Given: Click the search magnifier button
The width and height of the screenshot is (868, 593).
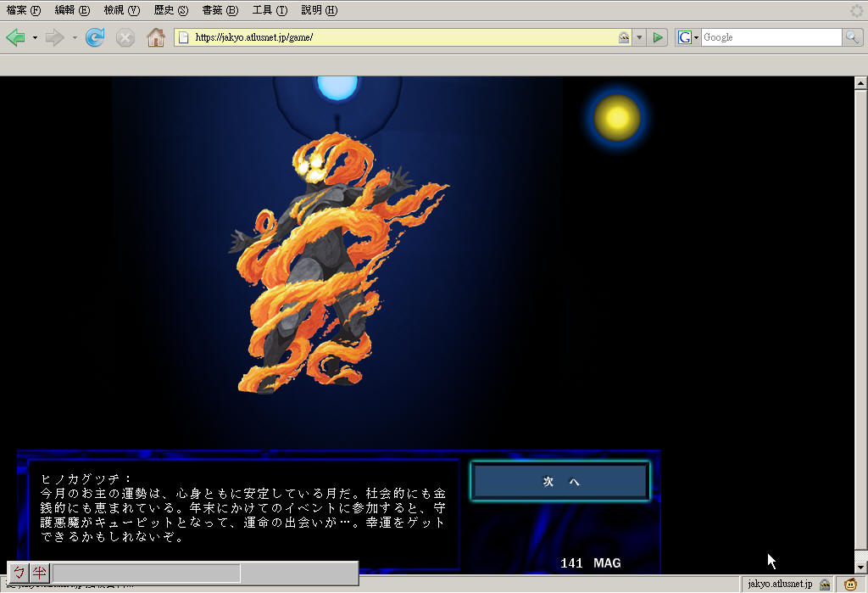Looking at the screenshot, I should [x=852, y=37].
